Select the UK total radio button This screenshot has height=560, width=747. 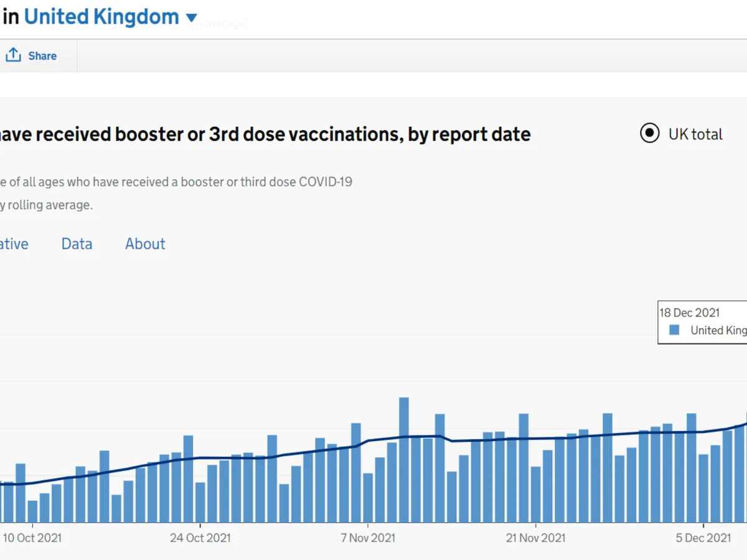(x=649, y=134)
